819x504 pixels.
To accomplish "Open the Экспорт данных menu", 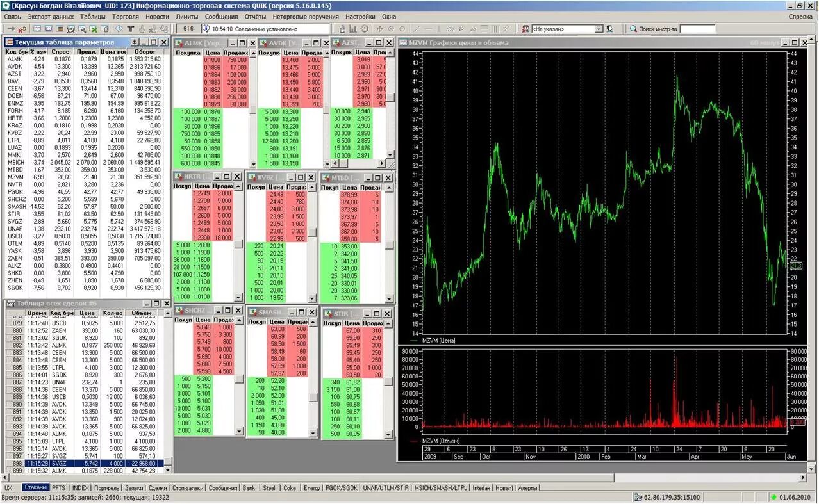I will coord(51,17).
